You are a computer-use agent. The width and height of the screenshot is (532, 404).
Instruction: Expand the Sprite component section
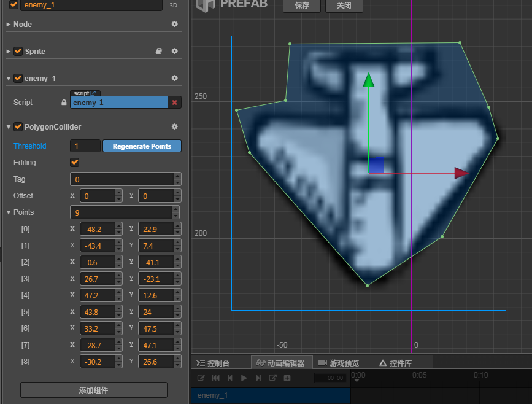click(x=8, y=52)
